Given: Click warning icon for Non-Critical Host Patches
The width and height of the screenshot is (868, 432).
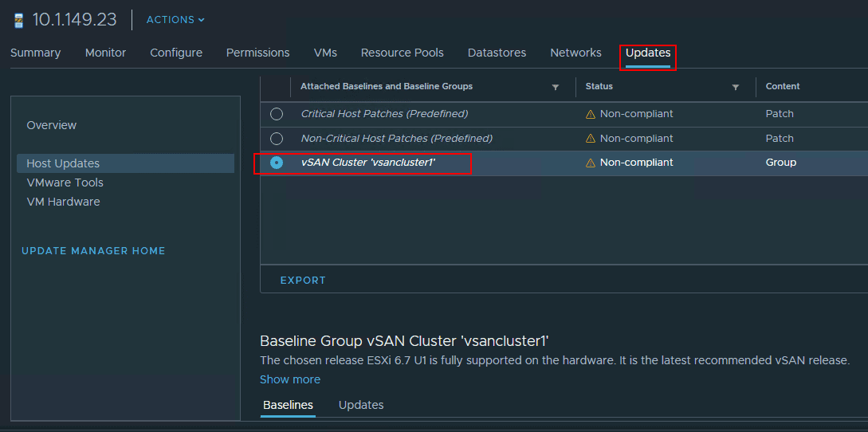Looking at the screenshot, I should pyautogui.click(x=591, y=139).
